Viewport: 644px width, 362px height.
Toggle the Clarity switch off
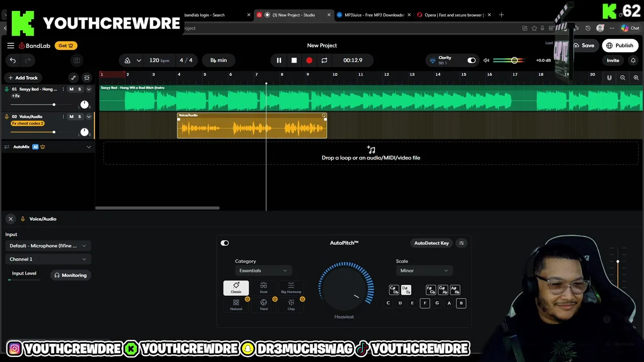471,60
